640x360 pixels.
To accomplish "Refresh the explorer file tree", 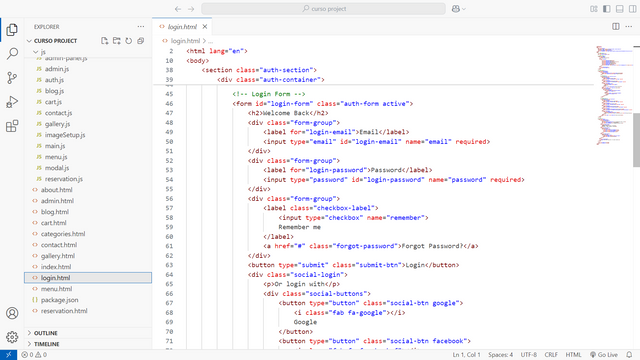I will pyautogui.click(x=129, y=40).
